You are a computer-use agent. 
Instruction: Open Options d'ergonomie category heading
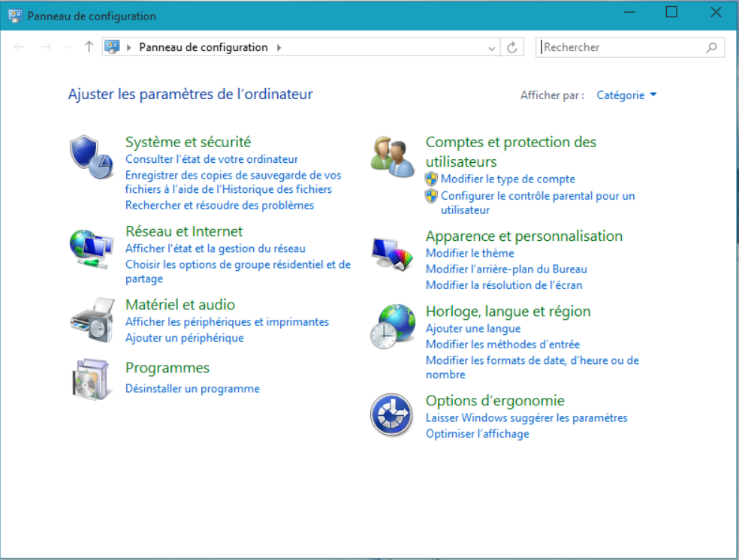pyautogui.click(x=495, y=401)
